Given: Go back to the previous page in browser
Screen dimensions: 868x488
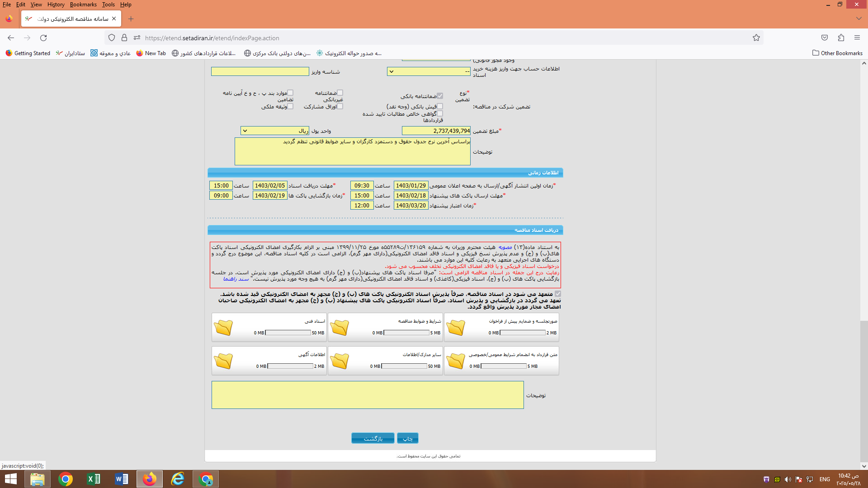Looking at the screenshot, I should (11, 38).
